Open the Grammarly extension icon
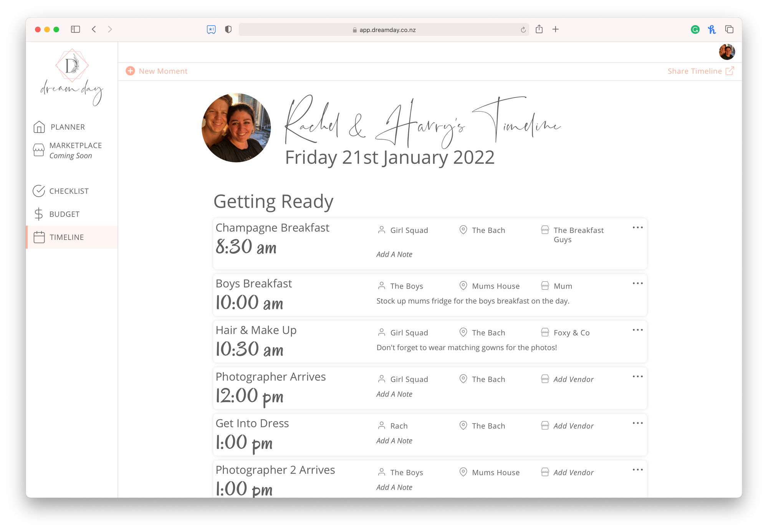The height and width of the screenshot is (532, 768). point(695,30)
